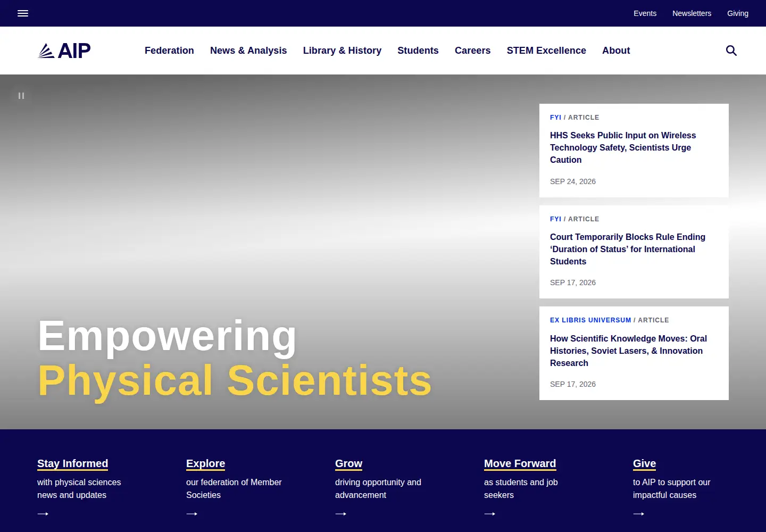766x532 pixels.
Task: Click the Ex Libris Universum label
Action: [x=590, y=320]
